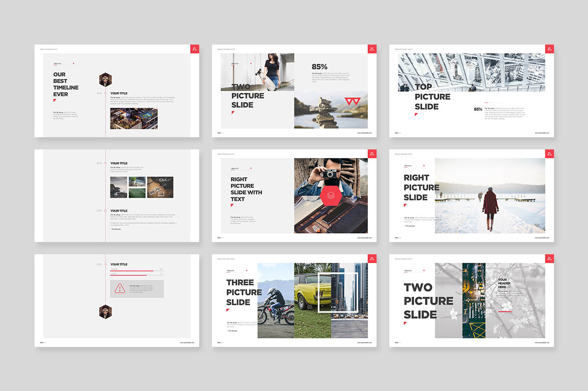This screenshot has height=391, width=588.
Task: Click the red logo badge on Three Picture Slide
Action: pos(372,259)
